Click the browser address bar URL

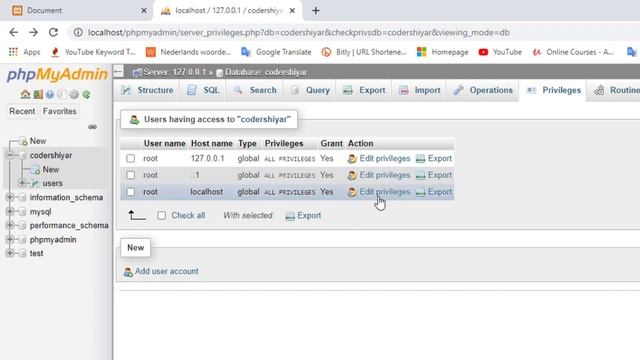point(299,32)
